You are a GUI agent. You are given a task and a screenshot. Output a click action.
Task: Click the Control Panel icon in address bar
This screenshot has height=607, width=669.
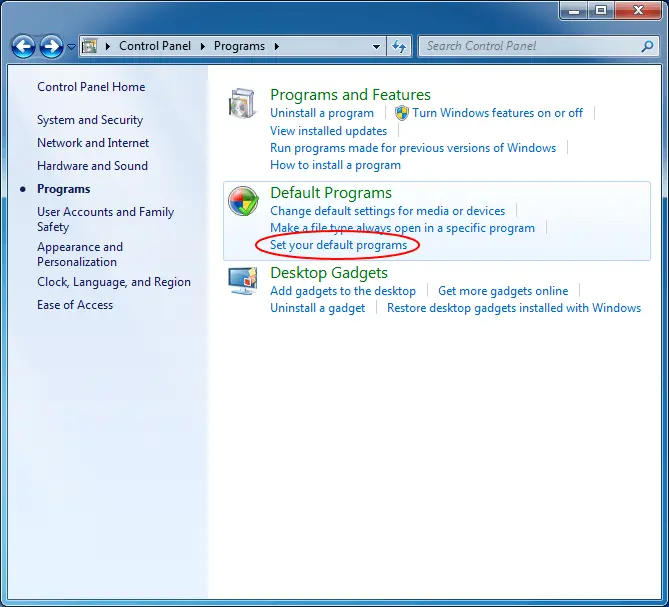click(x=90, y=46)
